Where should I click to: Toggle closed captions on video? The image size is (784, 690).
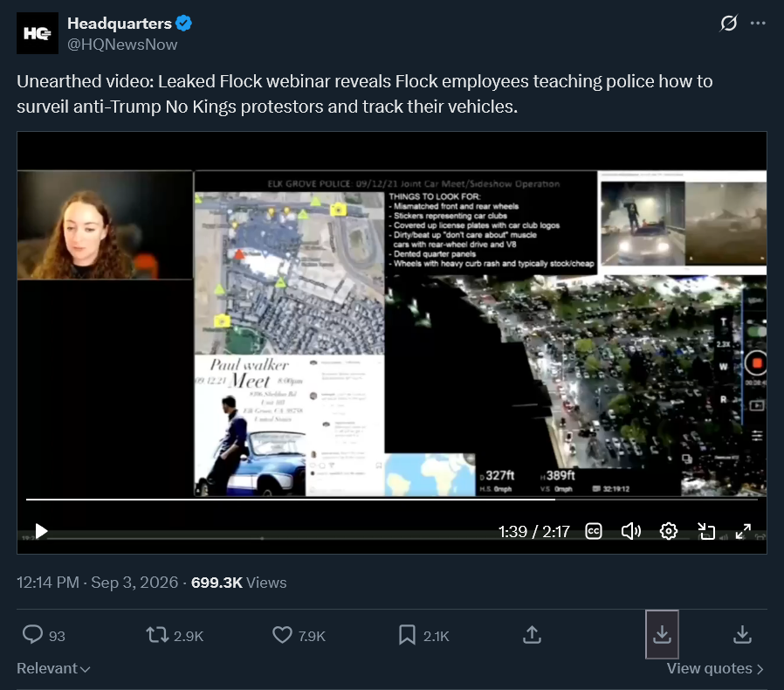coord(594,531)
